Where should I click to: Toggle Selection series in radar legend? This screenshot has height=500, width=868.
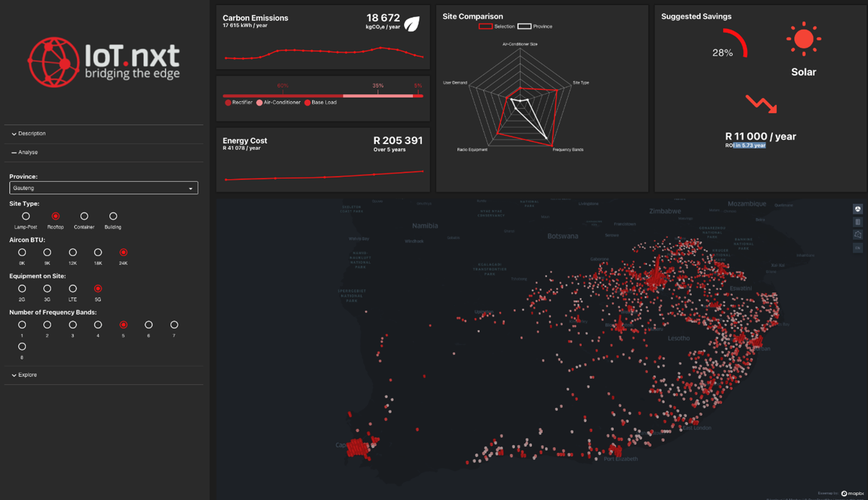pyautogui.click(x=497, y=26)
